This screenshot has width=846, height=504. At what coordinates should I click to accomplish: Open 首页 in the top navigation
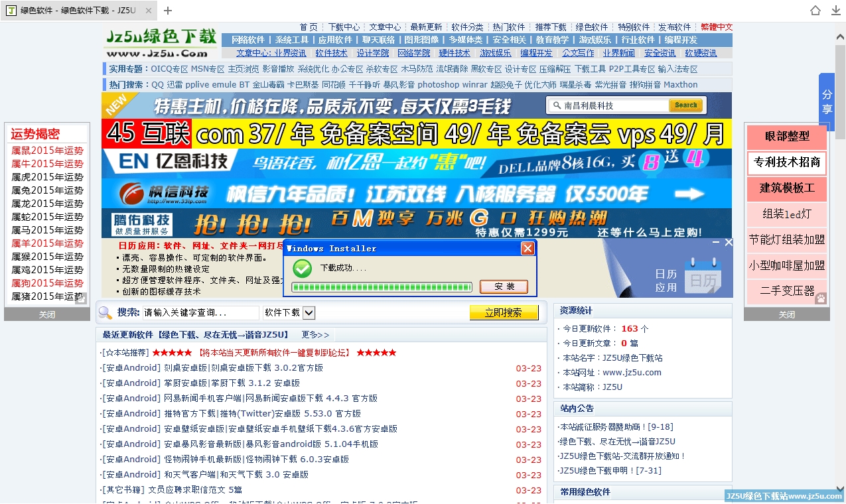(309, 27)
